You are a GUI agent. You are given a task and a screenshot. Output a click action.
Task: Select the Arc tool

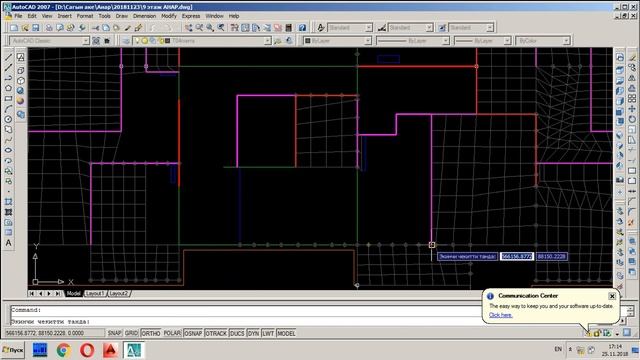pos(9,109)
